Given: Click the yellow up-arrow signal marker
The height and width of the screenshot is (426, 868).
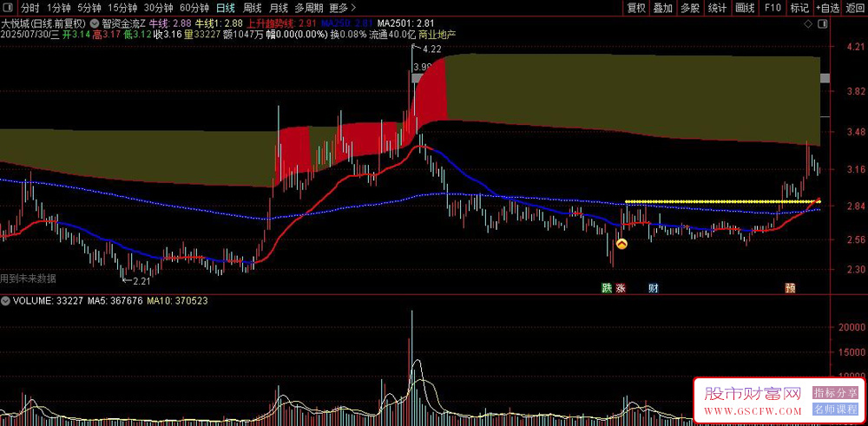Looking at the screenshot, I should 621,244.
